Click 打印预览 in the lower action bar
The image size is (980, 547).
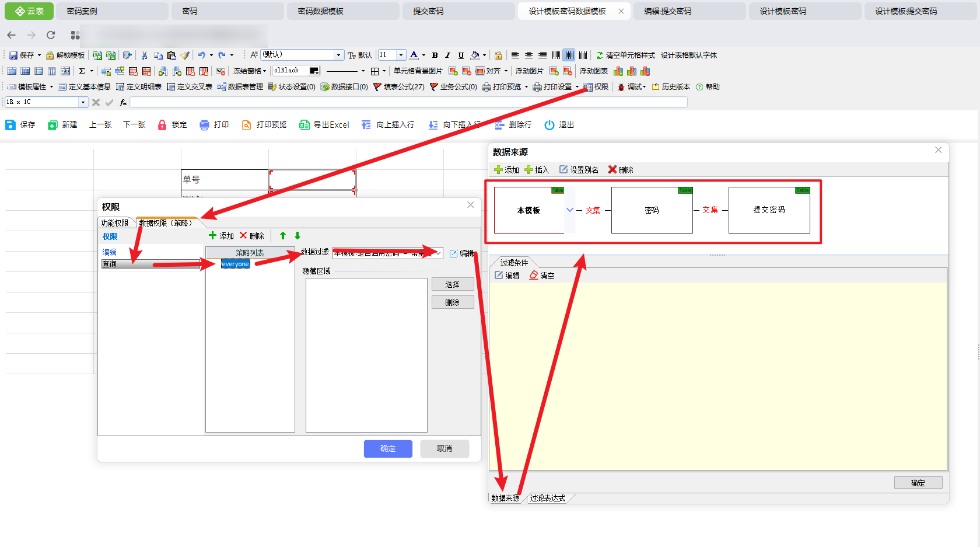(264, 125)
